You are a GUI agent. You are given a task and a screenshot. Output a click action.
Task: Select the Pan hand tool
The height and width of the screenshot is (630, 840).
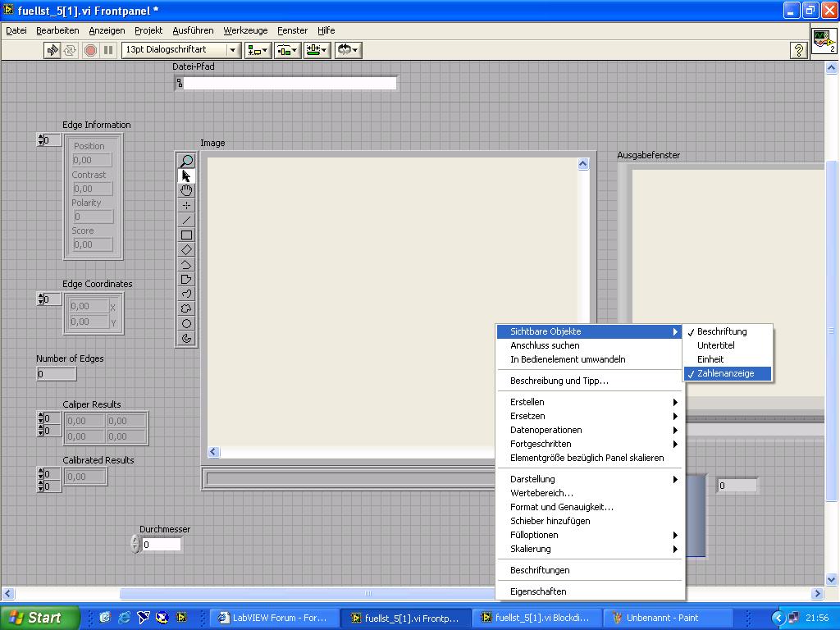point(187,190)
